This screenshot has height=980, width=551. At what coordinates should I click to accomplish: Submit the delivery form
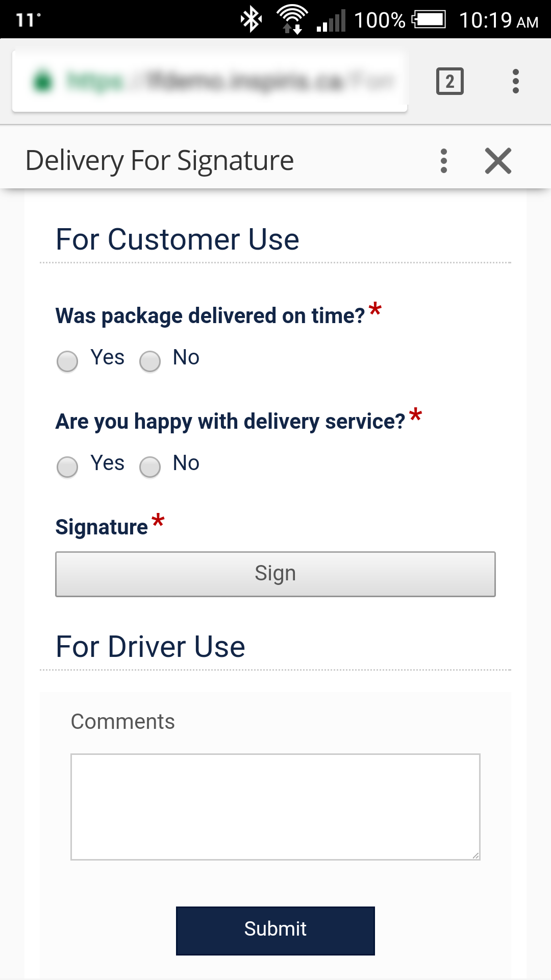pos(275,930)
